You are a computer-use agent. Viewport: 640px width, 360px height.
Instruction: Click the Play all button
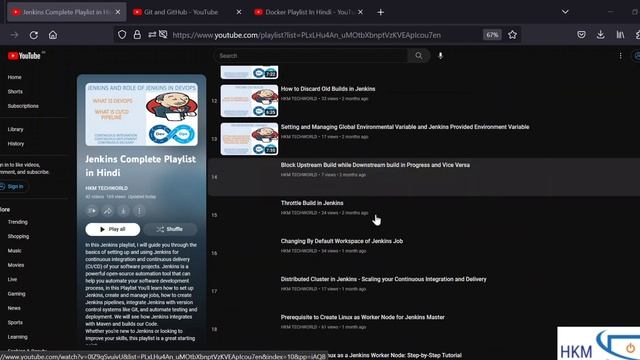[113, 229]
